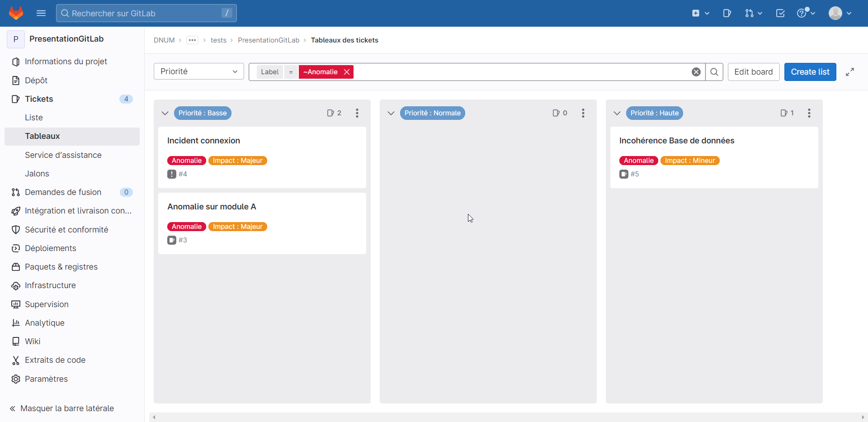Open list options for Priorité : Haute
The image size is (868, 422).
[809, 113]
